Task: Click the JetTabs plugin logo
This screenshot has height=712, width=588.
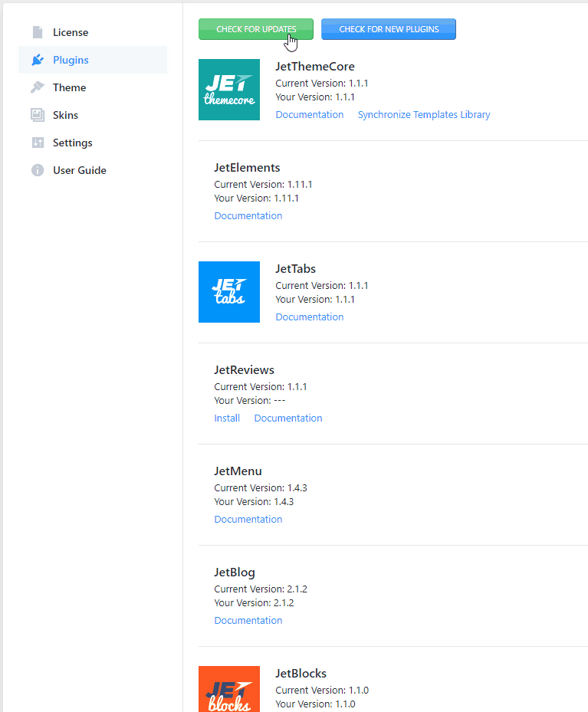Action: (x=229, y=292)
